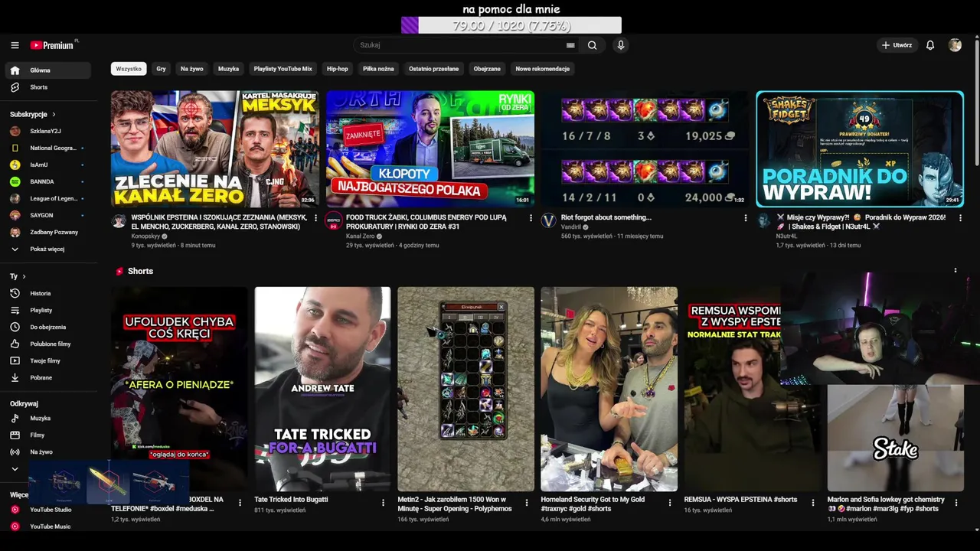Open options menu for Kanał Zero video

(x=531, y=218)
